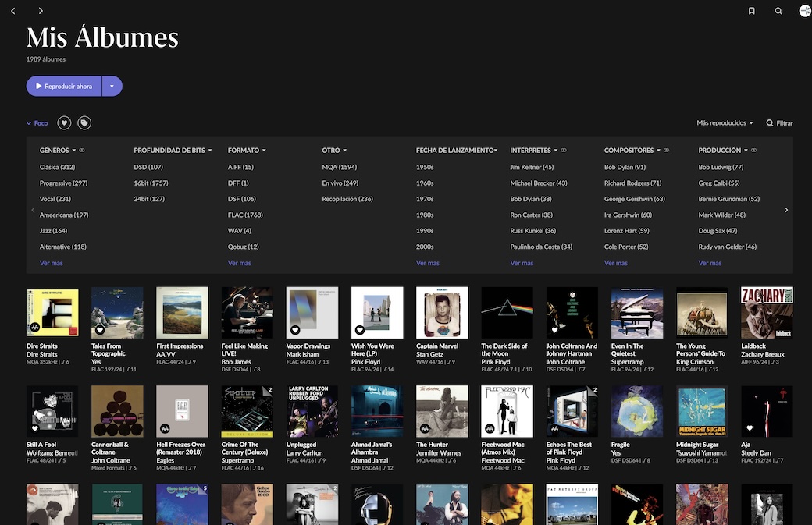The height and width of the screenshot is (525, 812).
Task: Open the profile avatar at top right
Action: coord(804,11)
